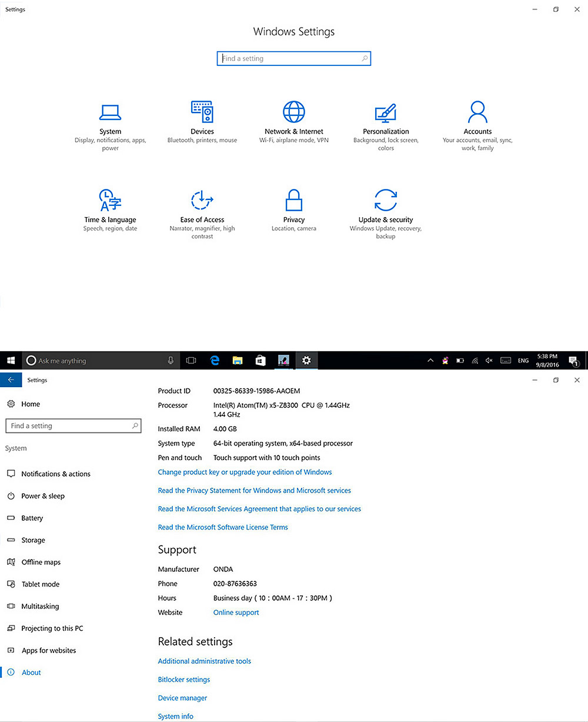The height and width of the screenshot is (722, 588).
Task: Open the Accounts person icon
Action: click(x=477, y=112)
